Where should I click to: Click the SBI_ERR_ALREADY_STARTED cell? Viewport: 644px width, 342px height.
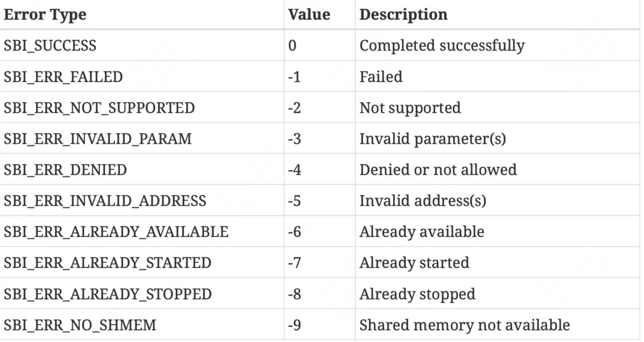point(107,263)
